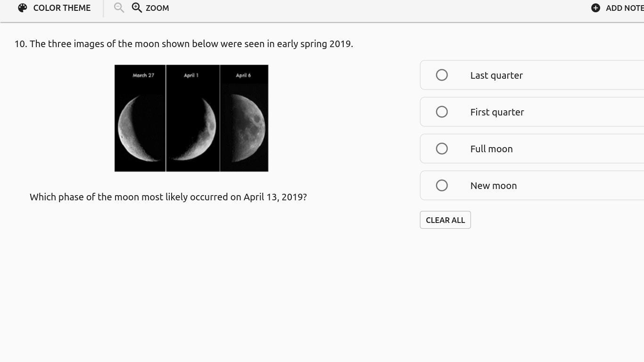The height and width of the screenshot is (362, 644).
Task: Click the Add Note plus icon
Action: (596, 8)
